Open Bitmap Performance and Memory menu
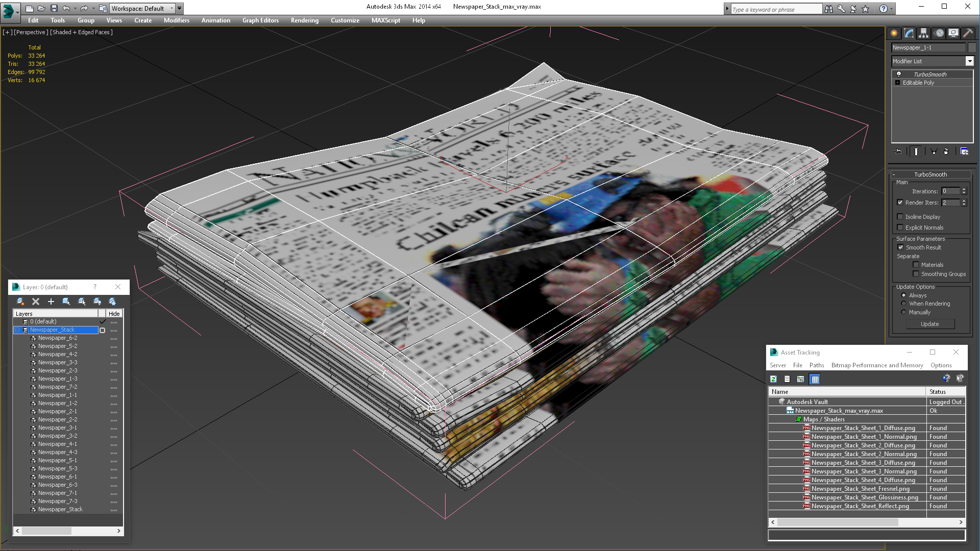980x551 pixels. click(x=877, y=365)
